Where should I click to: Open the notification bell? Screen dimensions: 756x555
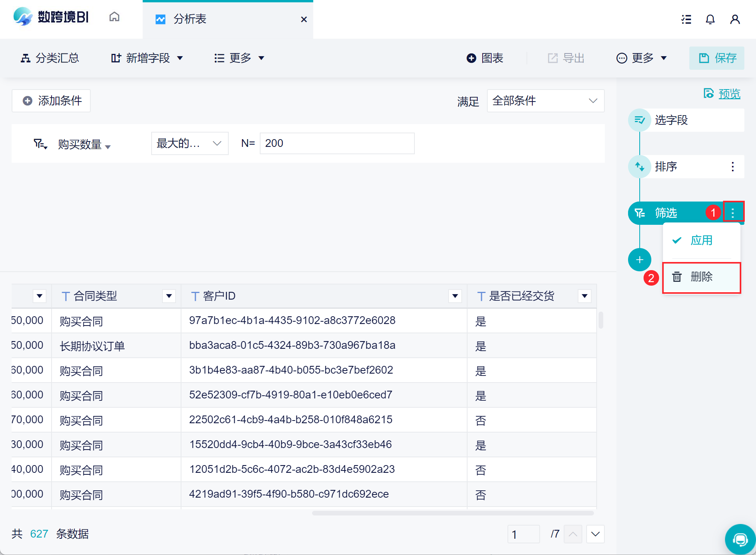pyautogui.click(x=710, y=19)
